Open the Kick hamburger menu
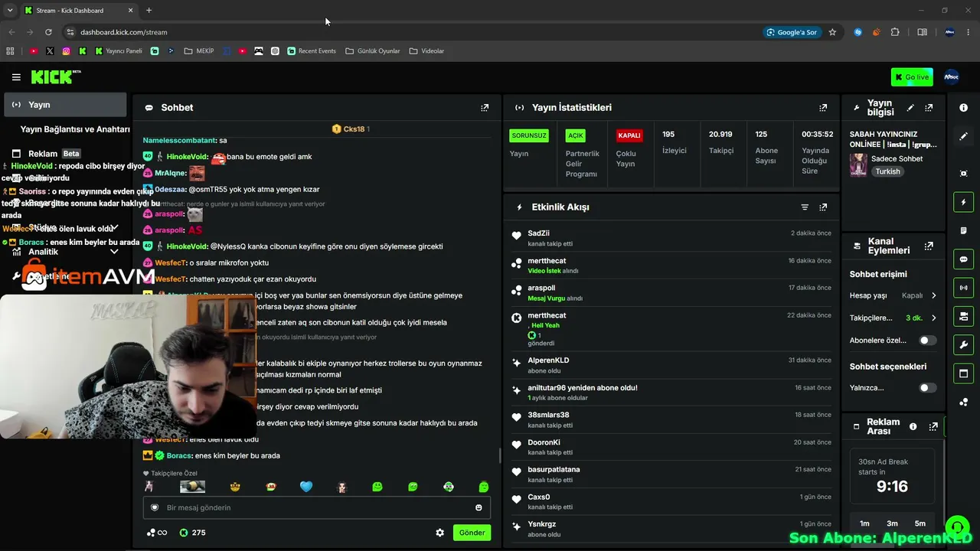The image size is (980, 551). point(16,77)
